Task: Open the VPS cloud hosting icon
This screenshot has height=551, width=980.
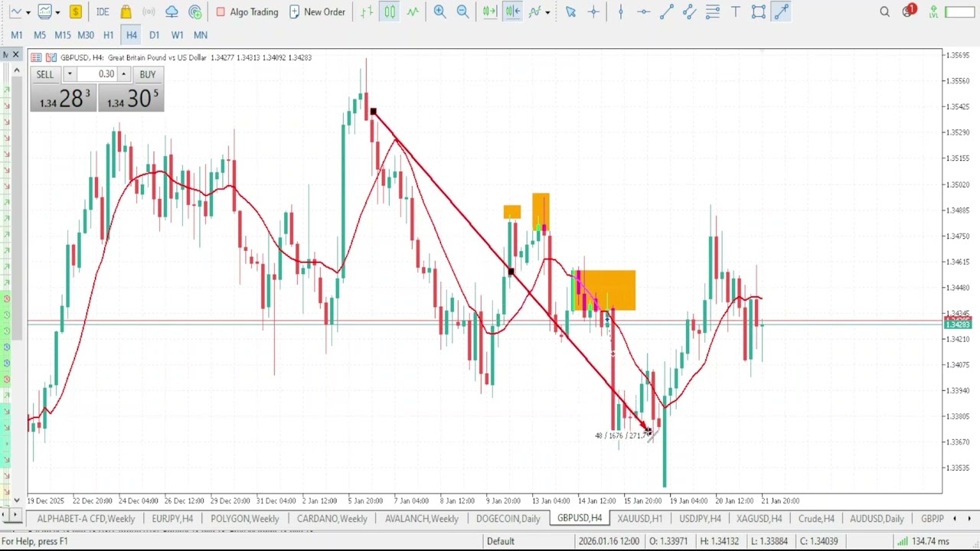Action: pyautogui.click(x=171, y=11)
